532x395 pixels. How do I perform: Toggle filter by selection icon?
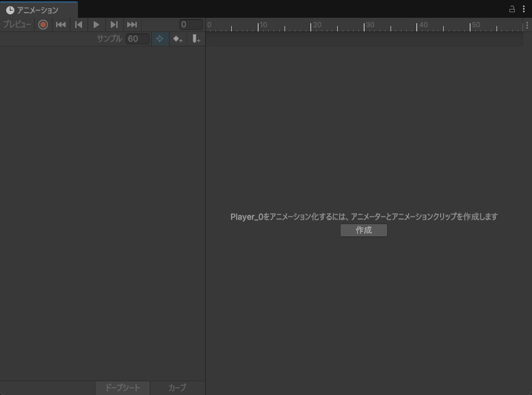(160, 39)
